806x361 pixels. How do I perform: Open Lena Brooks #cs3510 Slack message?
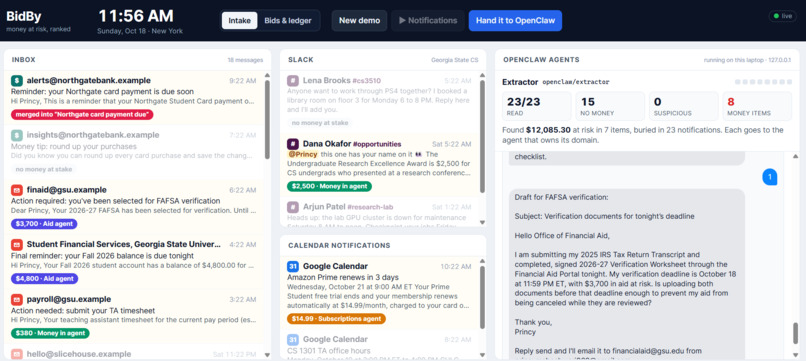(379, 102)
